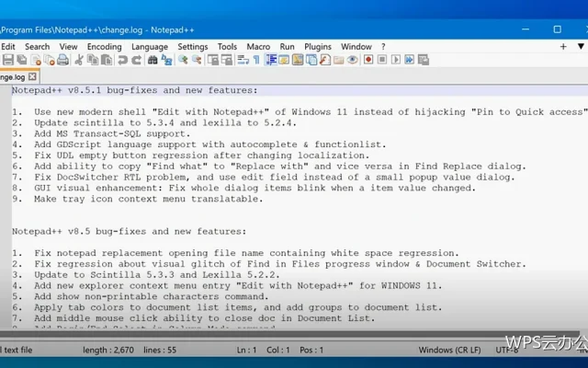This screenshot has width=588, height=368.
Task: Click run macro multiple times icon
Action: tap(409, 60)
